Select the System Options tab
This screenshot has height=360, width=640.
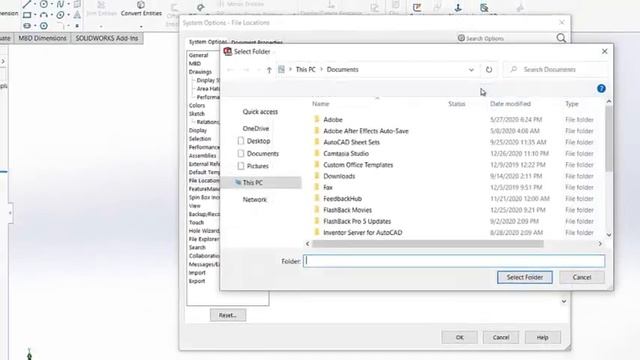[x=207, y=42]
